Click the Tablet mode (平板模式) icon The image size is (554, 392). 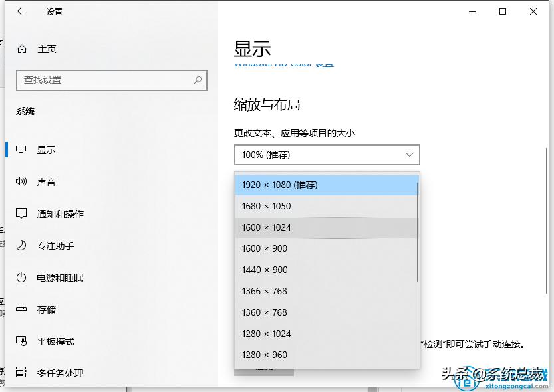(21, 342)
